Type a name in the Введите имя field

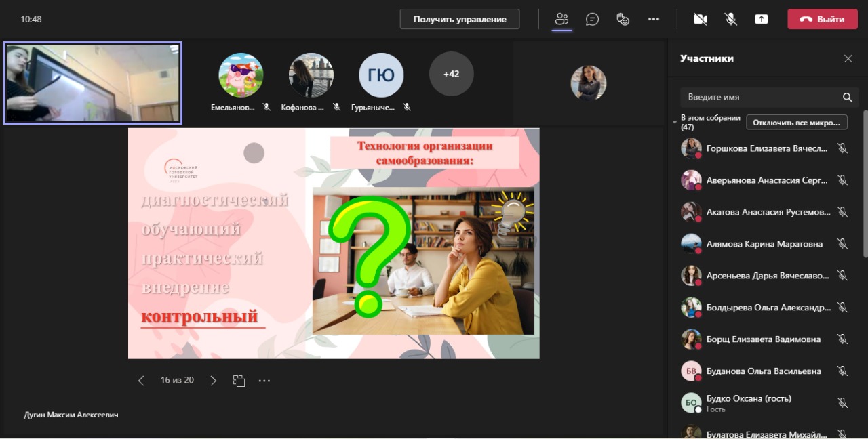coord(746,97)
